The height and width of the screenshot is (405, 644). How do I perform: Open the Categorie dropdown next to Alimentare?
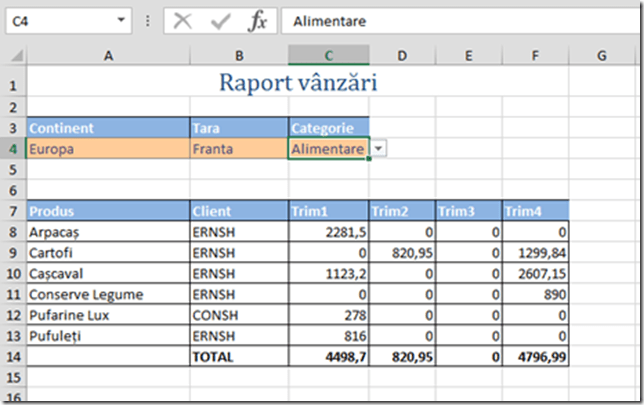(x=379, y=149)
